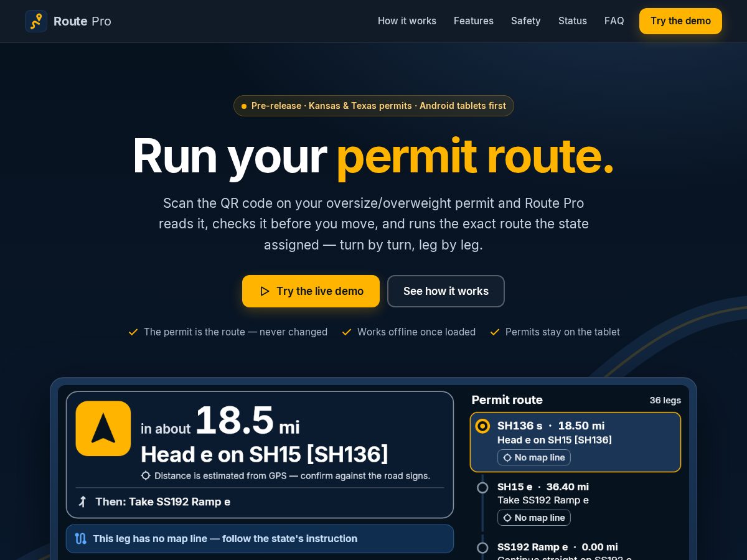Viewport: 747px width, 560px height.
Task: Click the active leg marker for SH136 s
Action: click(x=482, y=426)
